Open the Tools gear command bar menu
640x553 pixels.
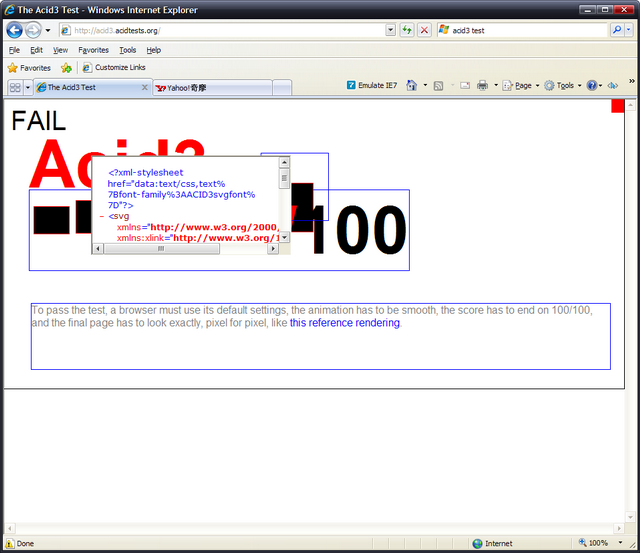point(563,86)
